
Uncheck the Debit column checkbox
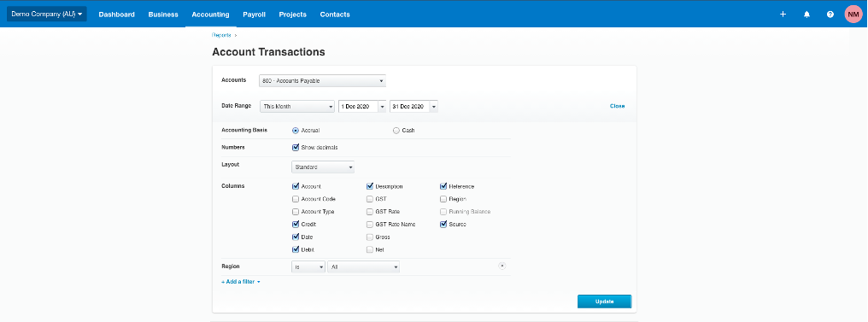295,249
